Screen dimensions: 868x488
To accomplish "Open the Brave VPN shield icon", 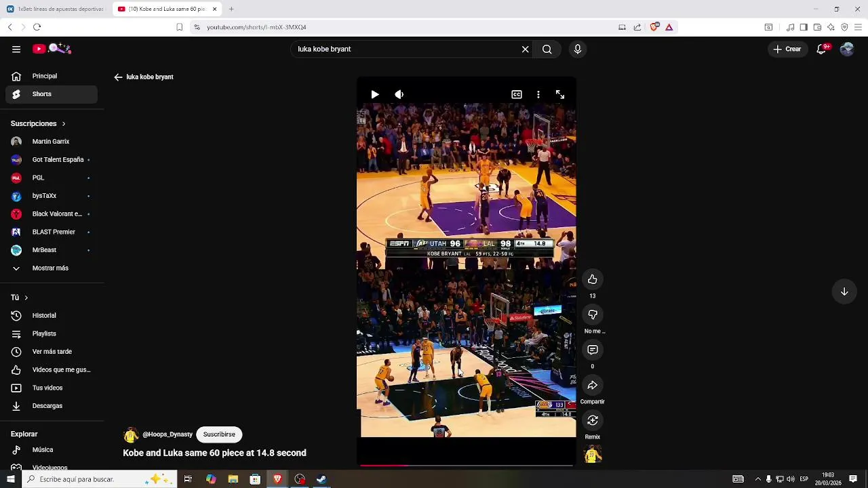I will click(844, 27).
